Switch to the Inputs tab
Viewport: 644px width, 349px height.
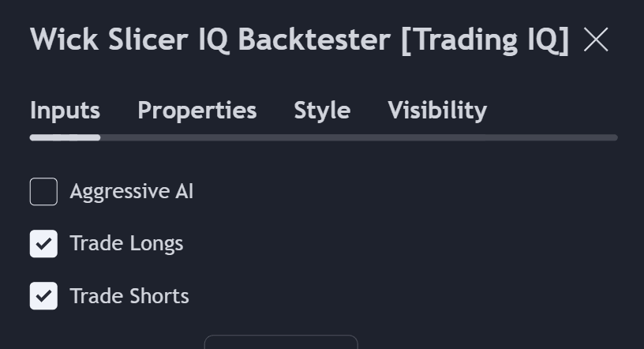(x=65, y=111)
